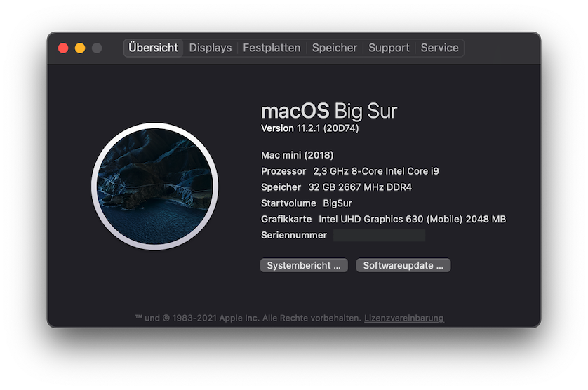The width and height of the screenshot is (588, 390).
Task: Minimize window with yellow button
Action: click(x=80, y=48)
